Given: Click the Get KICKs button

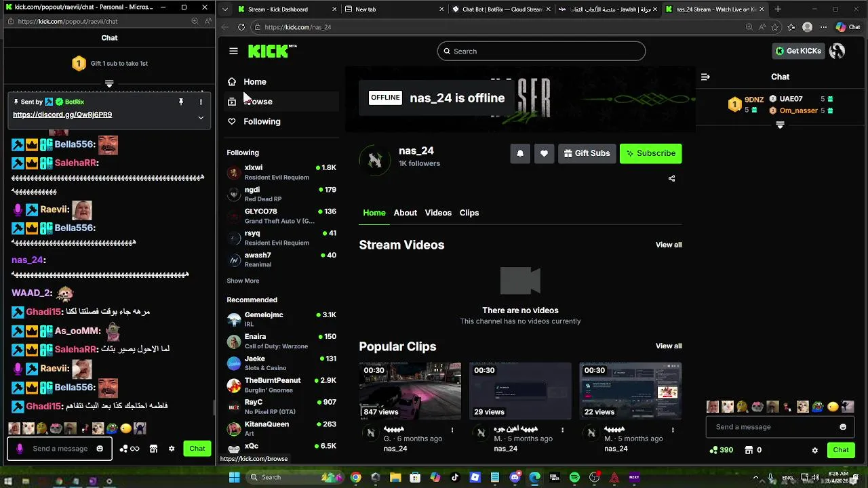Looking at the screenshot, I should click(799, 51).
